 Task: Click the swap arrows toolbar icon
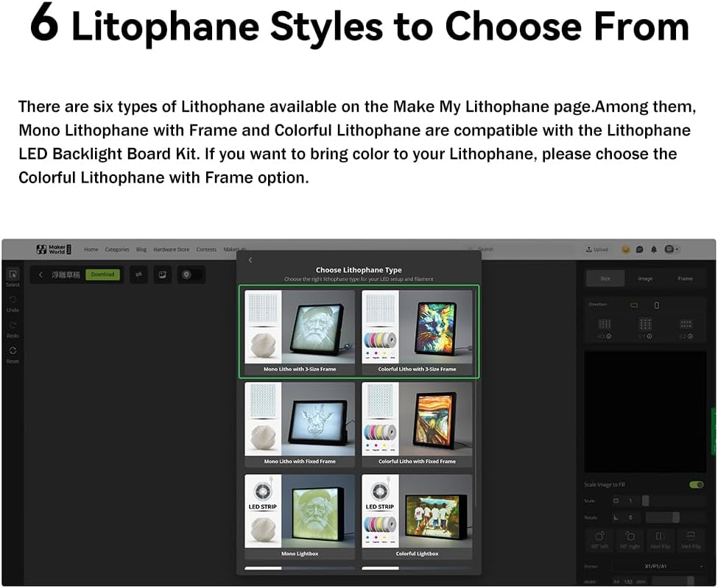coord(138,274)
